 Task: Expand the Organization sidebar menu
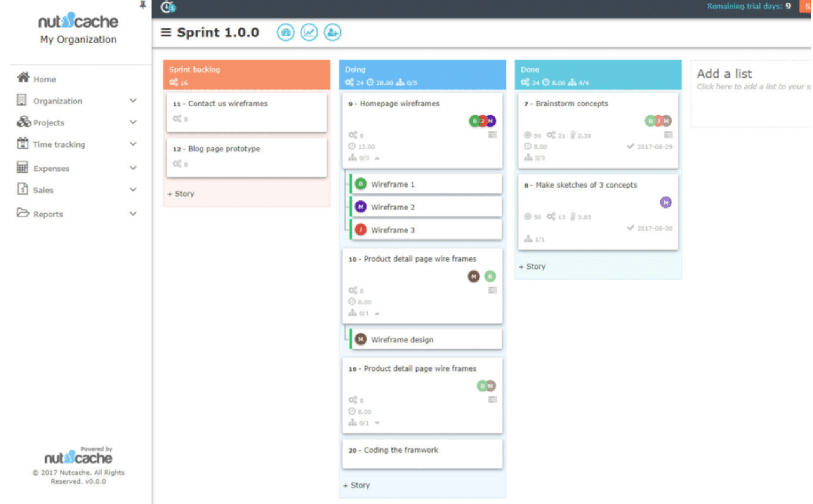pos(132,101)
